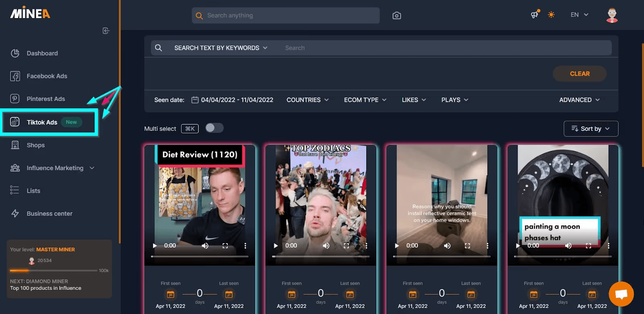Expand the ECOM TYPE filter

click(365, 100)
